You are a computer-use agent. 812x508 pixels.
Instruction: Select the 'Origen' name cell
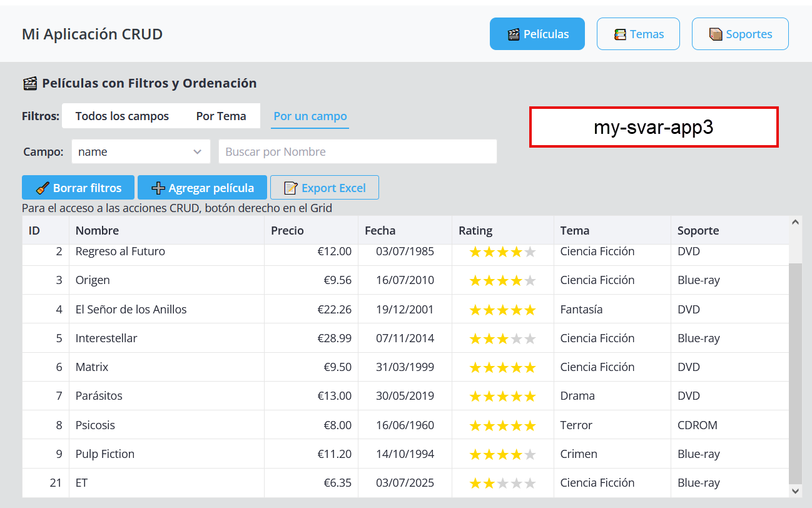pos(166,280)
